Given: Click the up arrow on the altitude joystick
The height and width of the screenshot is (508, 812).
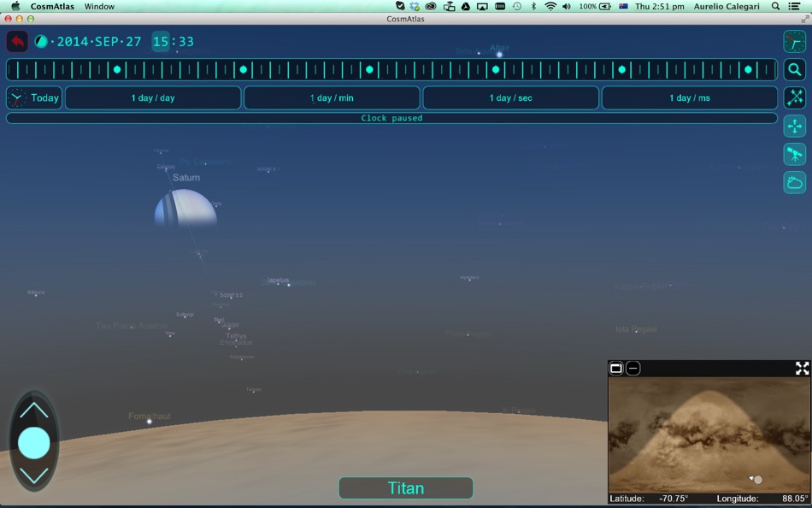Looking at the screenshot, I should pos(34,411).
